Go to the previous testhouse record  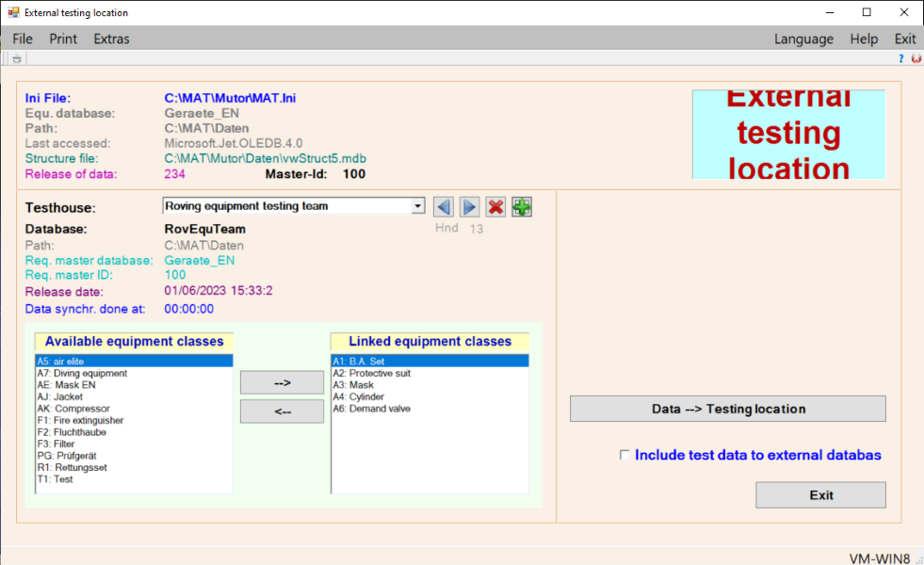(x=444, y=206)
